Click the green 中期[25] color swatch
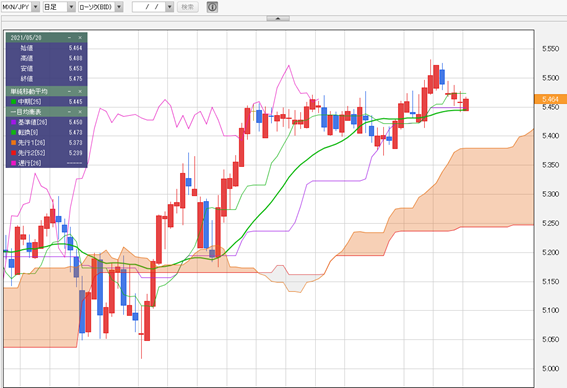Viewport: 567px width, 388px height. pyautogui.click(x=13, y=102)
